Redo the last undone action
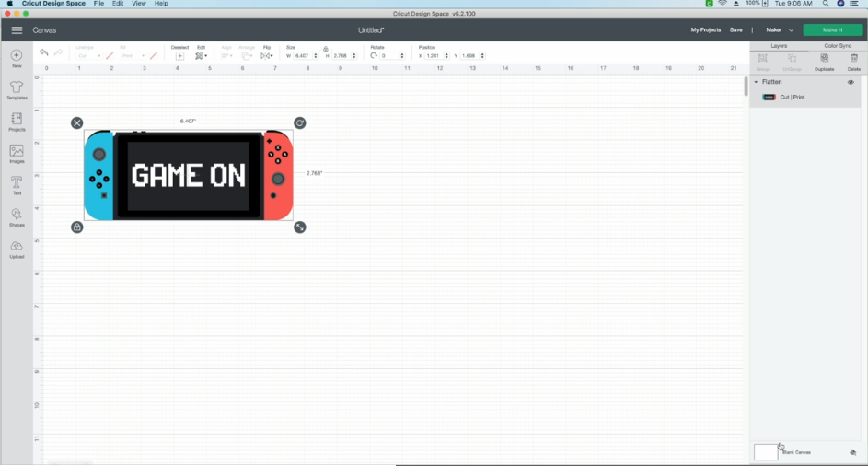 pos(58,52)
